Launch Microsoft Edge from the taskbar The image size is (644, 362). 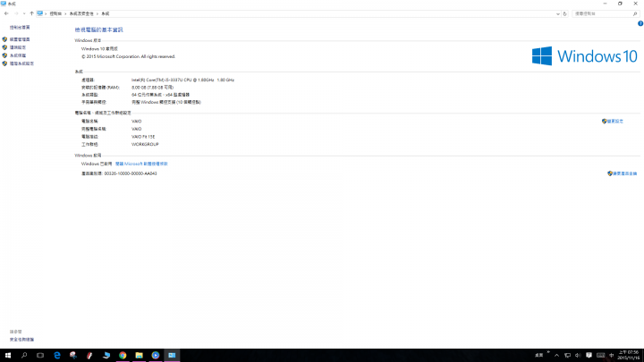pyautogui.click(x=57, y=355)
